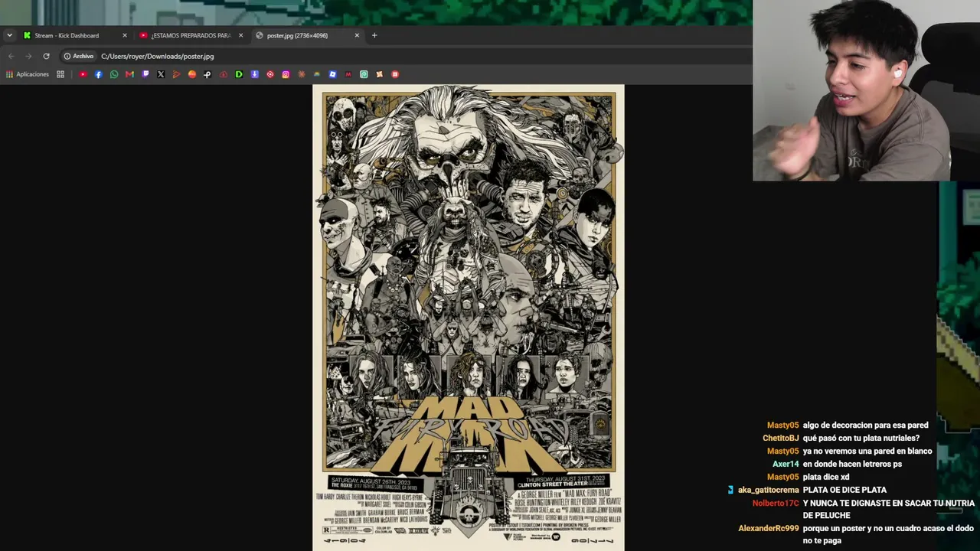
Task: Click chat message 'algo de decoracion para esa pared'
Action: click(865, 425)
